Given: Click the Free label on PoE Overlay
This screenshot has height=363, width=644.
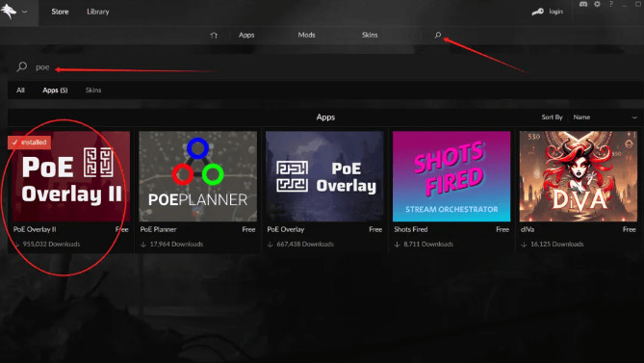Looking at the screenshot, I should (375, 229).
